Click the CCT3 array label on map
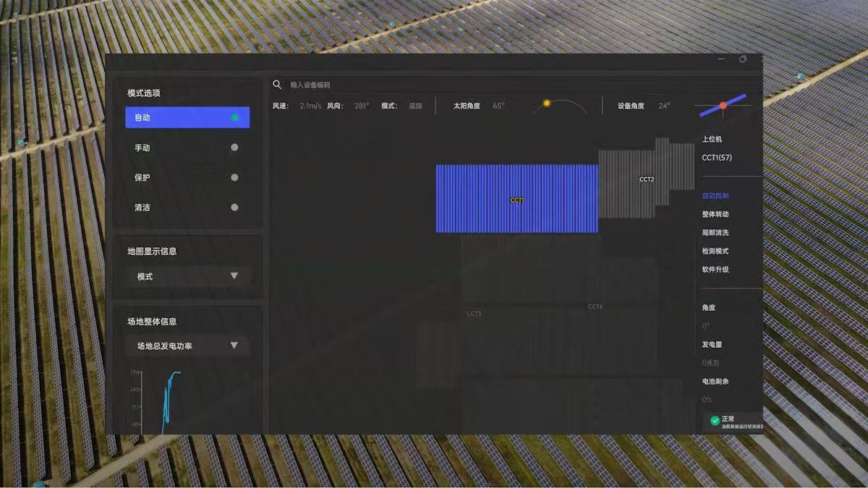This screenshot has width=868, height=488. coord(474,314)
